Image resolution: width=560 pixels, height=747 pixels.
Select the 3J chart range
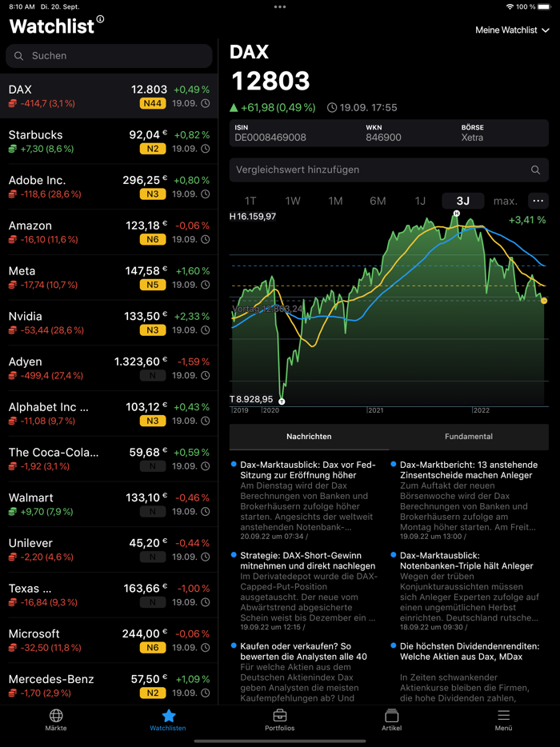[462, 201]
